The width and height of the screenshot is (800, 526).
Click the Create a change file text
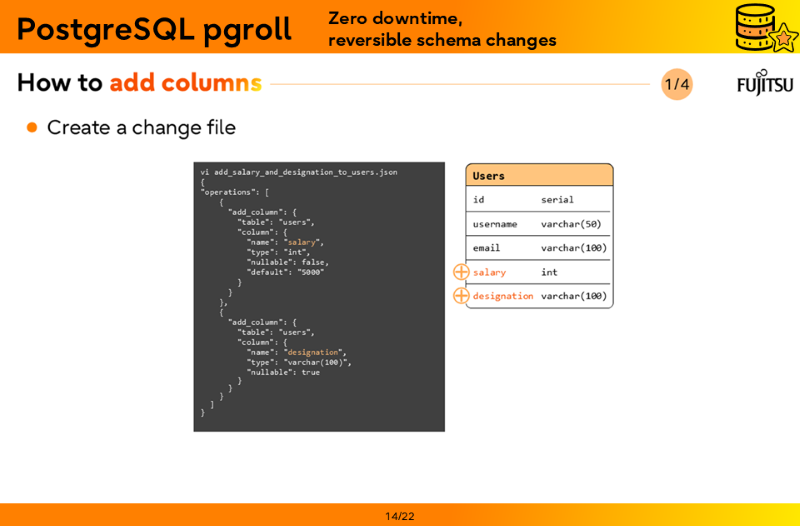tap(141, 128)
